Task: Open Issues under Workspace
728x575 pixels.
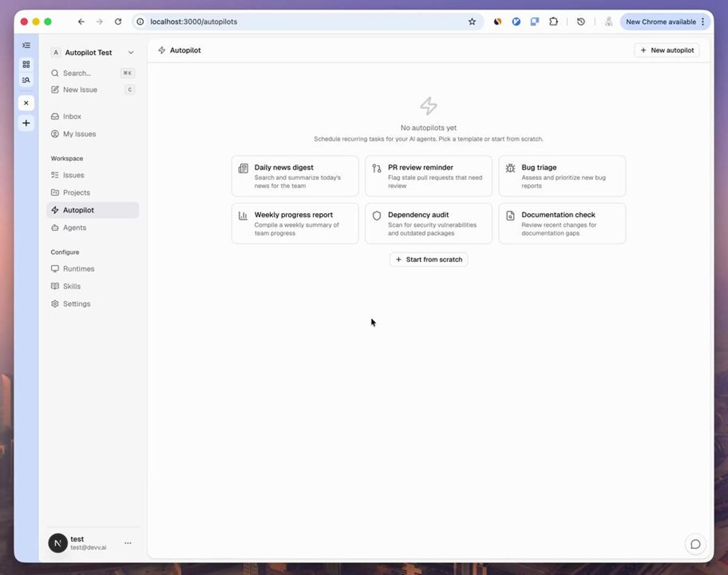Action: (x=93, y=175)
